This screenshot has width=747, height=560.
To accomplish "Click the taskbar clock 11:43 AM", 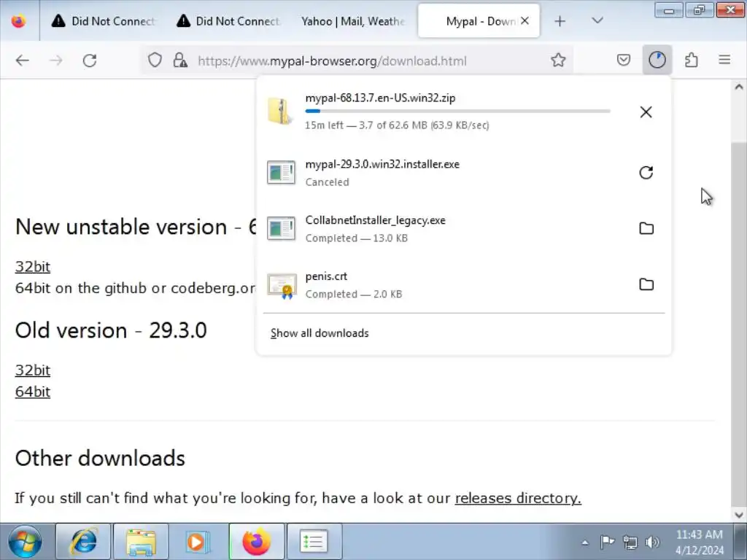I will tap(700, 542).
